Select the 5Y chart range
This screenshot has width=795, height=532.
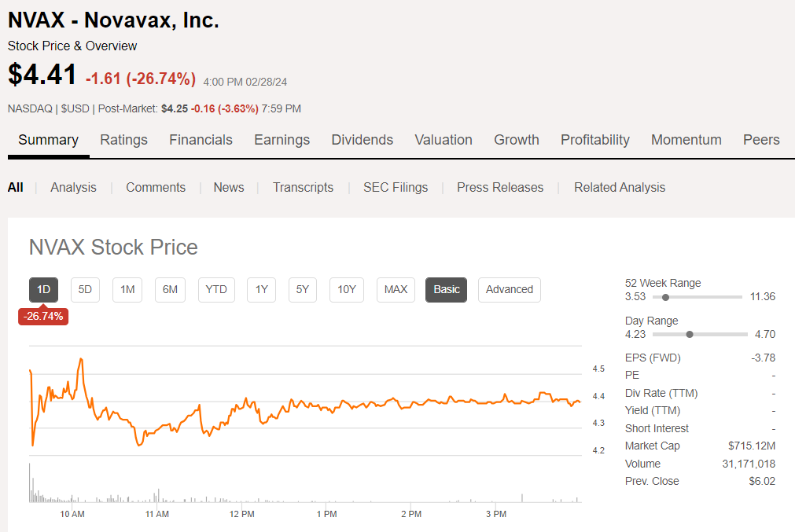(x=303, y=289)
